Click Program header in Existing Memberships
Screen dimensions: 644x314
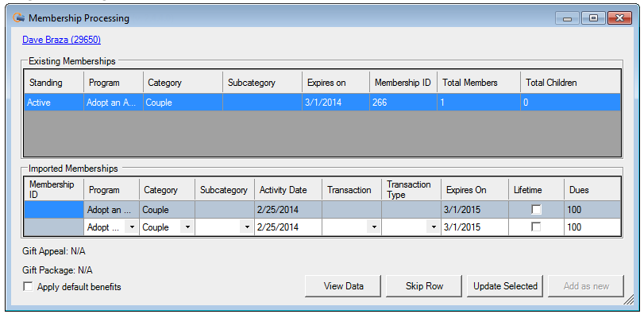(x=114, y=83)
